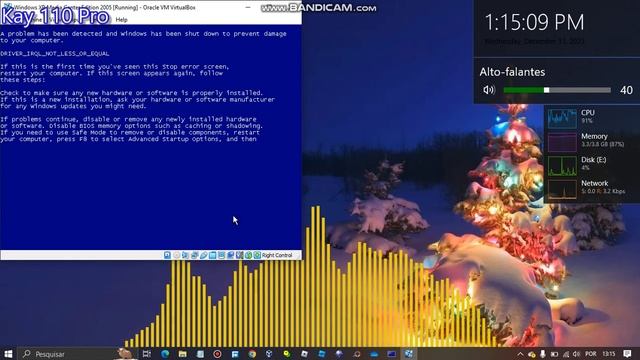This screenshot has height=360, width=640.
Task: Open network settings from tray icon
Action: click(x=566, y=354)
